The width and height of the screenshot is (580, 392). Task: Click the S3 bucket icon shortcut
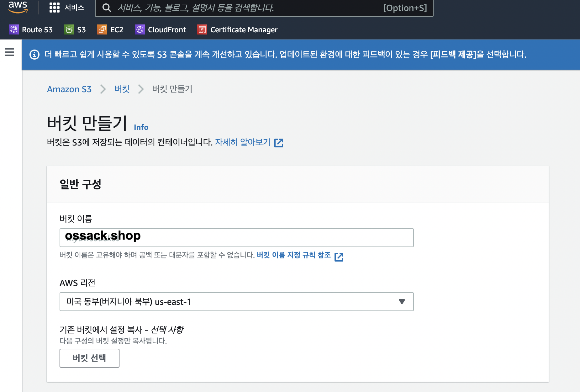click(69, 29)
